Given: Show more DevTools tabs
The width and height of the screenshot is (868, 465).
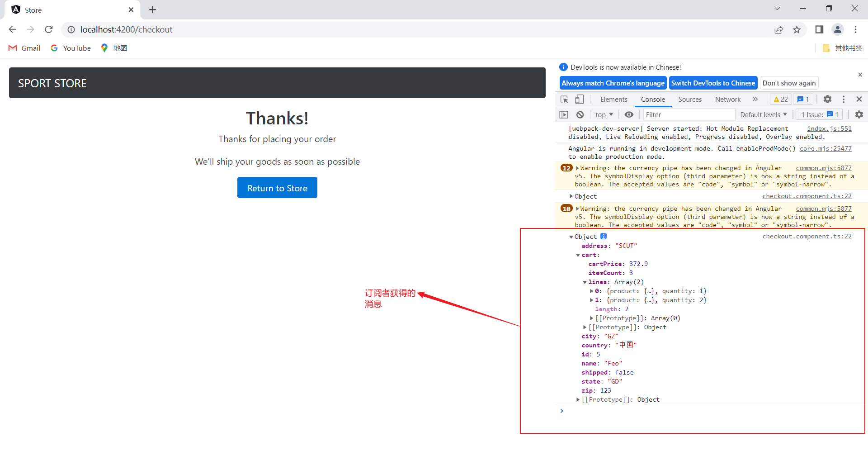Looking at the screenshot, I should (x=755, y=100).
